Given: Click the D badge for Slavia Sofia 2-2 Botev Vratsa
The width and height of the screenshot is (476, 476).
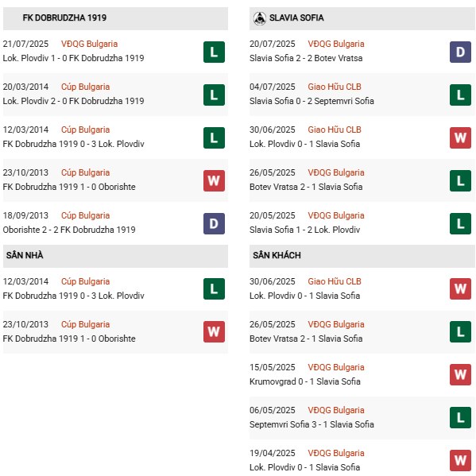Looking at the screenshot, I should coord(460,52).
